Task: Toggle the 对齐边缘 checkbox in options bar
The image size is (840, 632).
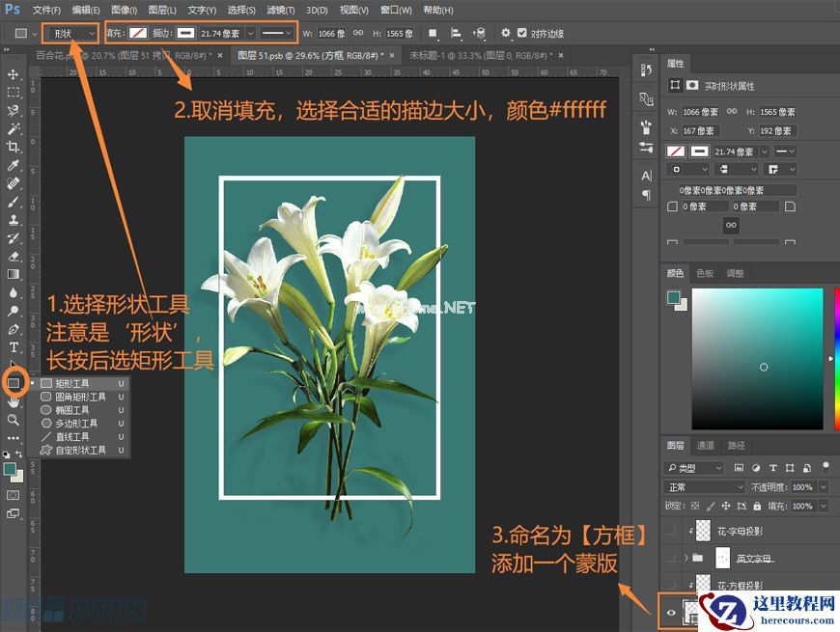Action: pos(522,33)
